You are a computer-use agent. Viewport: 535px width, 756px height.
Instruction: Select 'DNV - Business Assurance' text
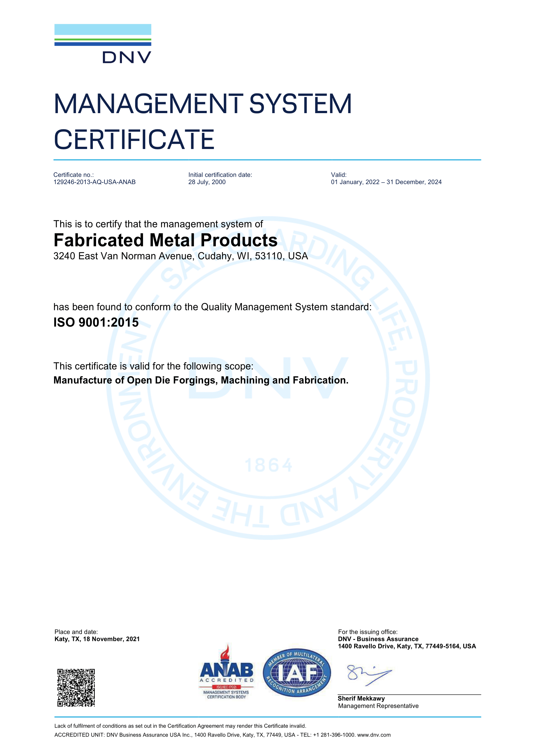pos(378,639)
